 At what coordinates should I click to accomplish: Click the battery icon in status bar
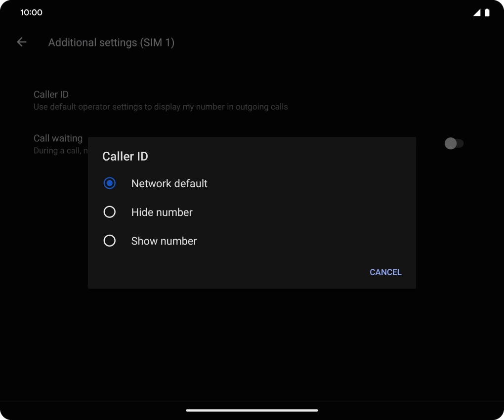[x=487, y=12]
